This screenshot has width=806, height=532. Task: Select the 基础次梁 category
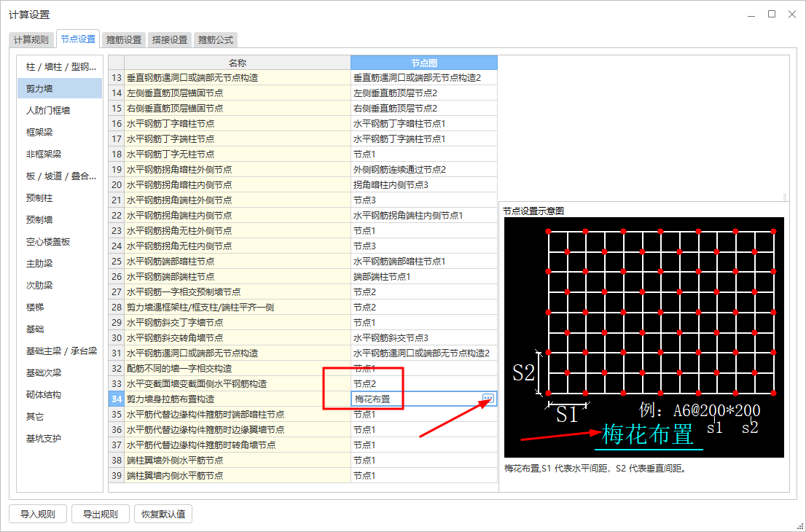point(60,372)
